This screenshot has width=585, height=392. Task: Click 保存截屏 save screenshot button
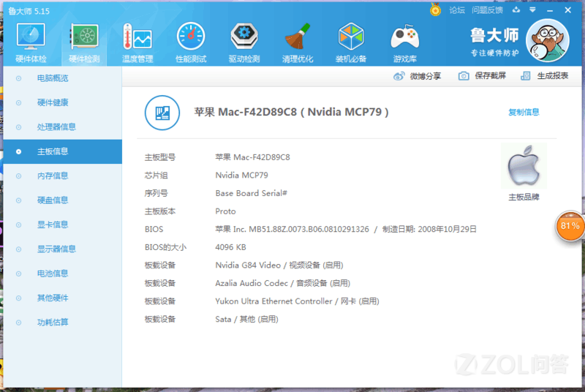[483, 76]
